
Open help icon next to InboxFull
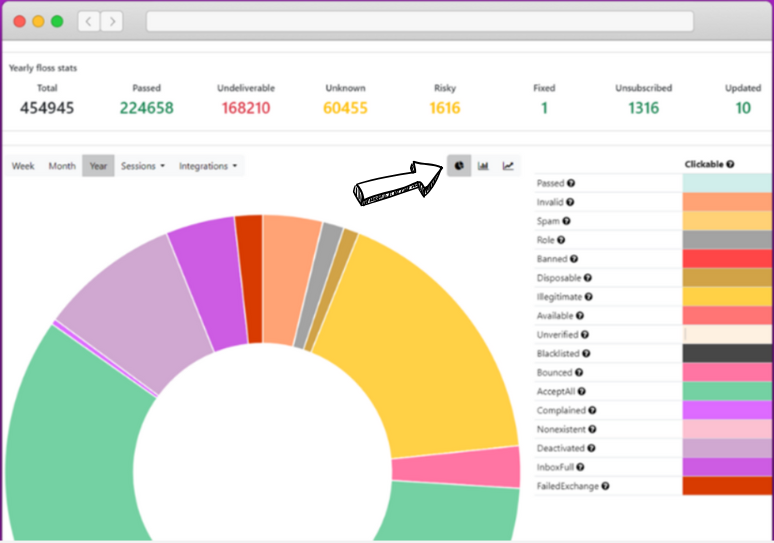pyautogui.click(x=580, y=467)
